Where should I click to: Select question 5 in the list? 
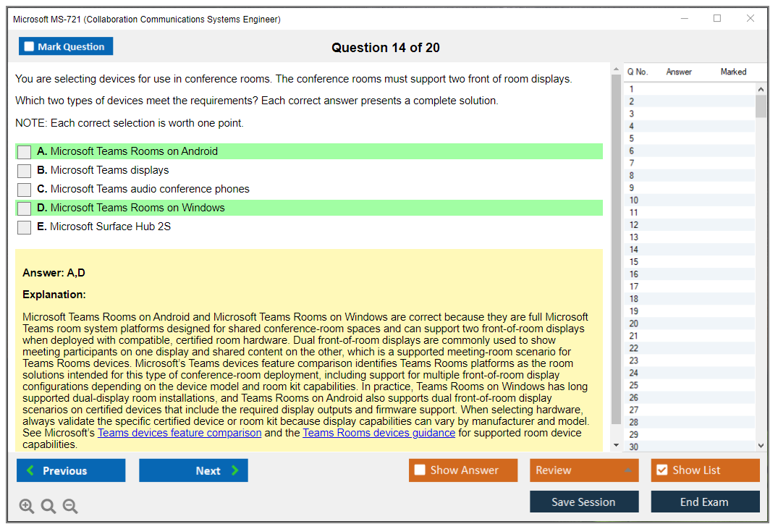coord(690,138)
